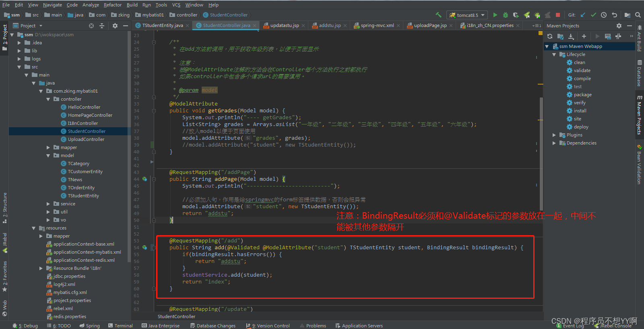This screenshot has height=329, width=644.
Task: Expand the .idea folder
Action: click(19, 43)
